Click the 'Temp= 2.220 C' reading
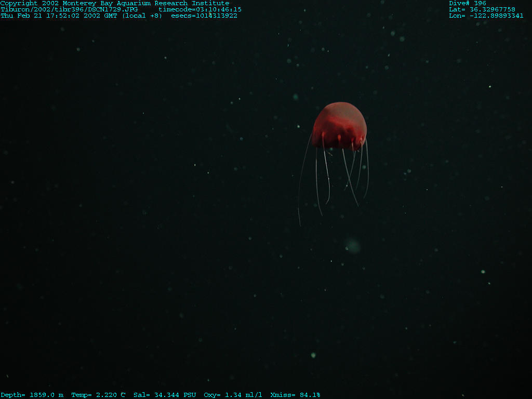 pyautogui.click(x=98, y=395)
